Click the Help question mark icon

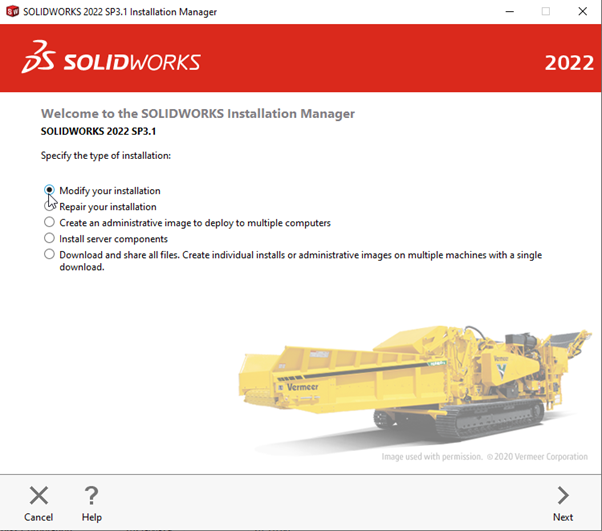(x=91, y=495)
